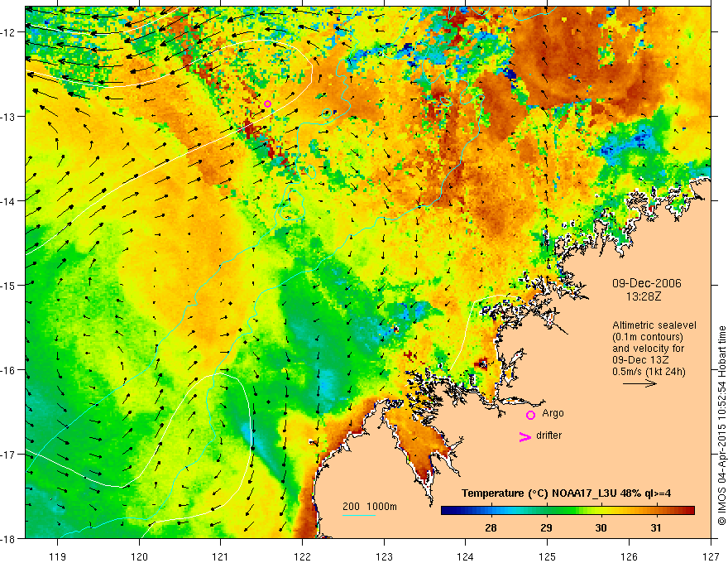Viewport: 728px width, 563px height.
Task: Click latitude label -13 on the left axis
Action: pyautogui.click(x=9, y=117)
